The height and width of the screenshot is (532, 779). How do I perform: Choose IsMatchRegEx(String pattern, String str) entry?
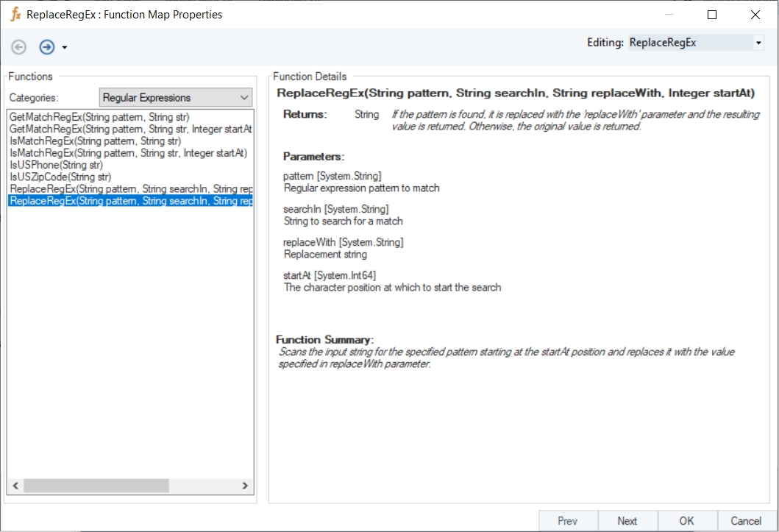(95, 141)
